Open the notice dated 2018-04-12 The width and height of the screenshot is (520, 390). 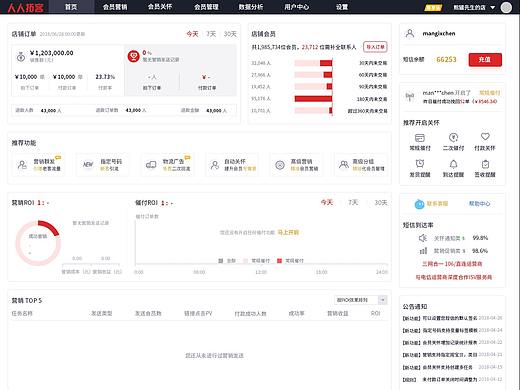[452, 379]
